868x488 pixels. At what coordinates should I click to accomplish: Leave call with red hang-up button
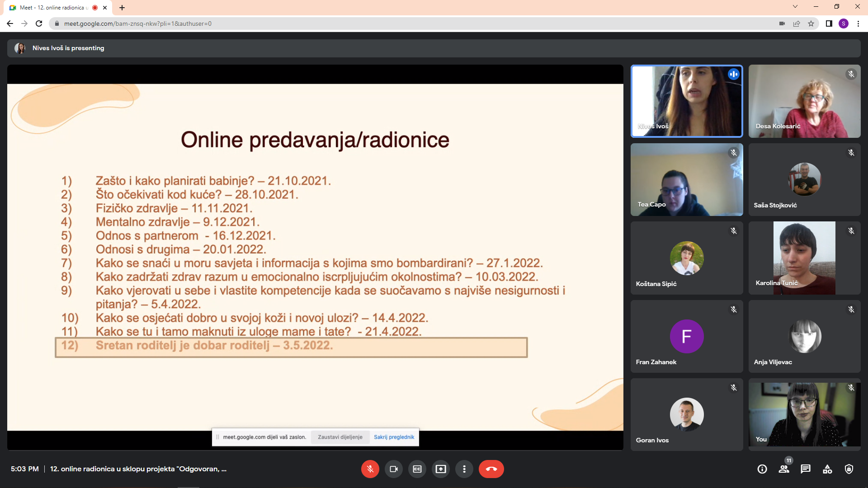click(491, 469)
